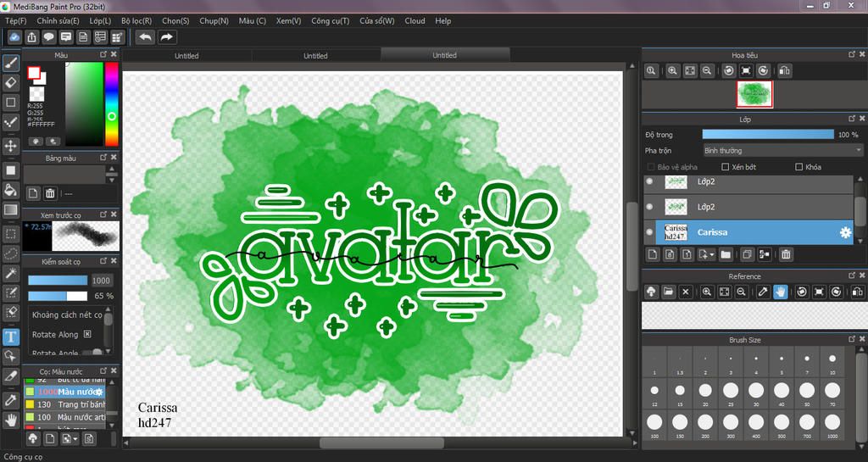Viewport: 868px width, 462px height.
Task: Open settings gear for Carissa layer
Action: pos(845,232)
